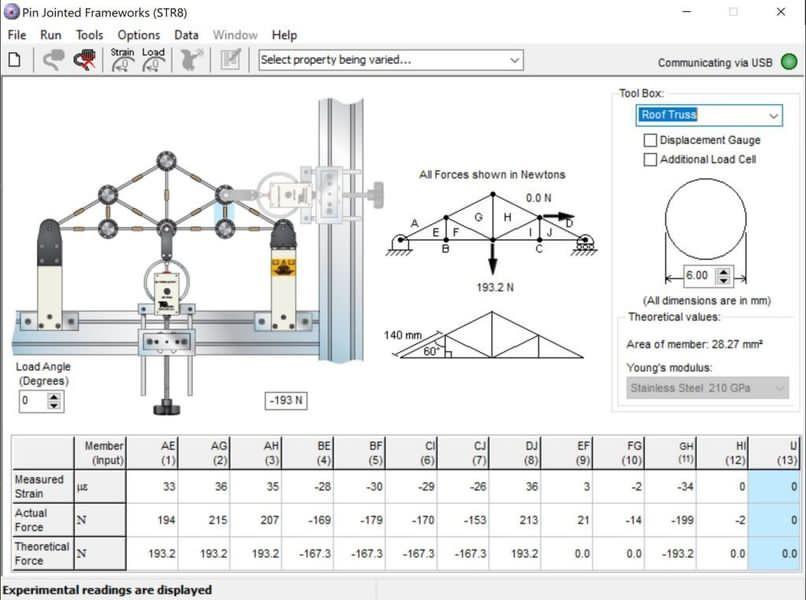The height and width of the screenshot is (600, 806).
Task: Click the greyed-out notepad and pencil toolbar icon
Action: (230, 60)
